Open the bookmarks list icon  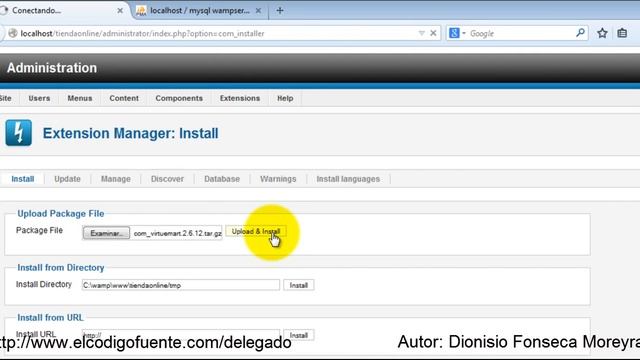tap(622, 33)
